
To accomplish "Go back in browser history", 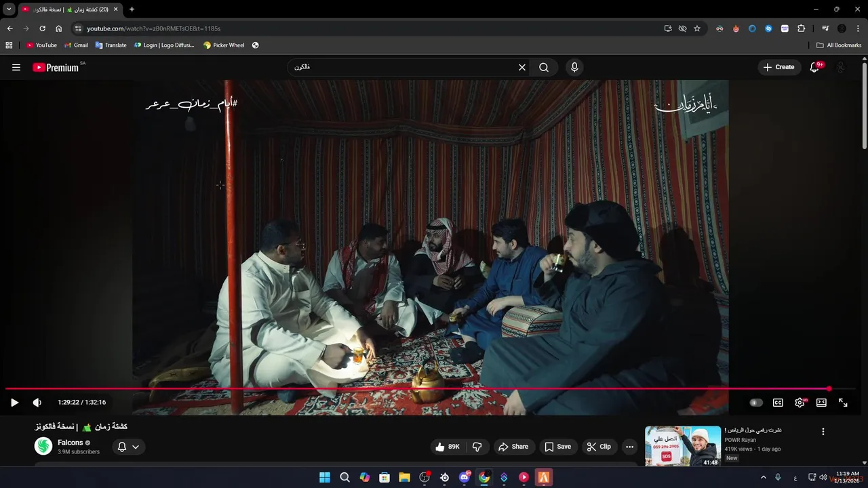I will coord(9,28).
